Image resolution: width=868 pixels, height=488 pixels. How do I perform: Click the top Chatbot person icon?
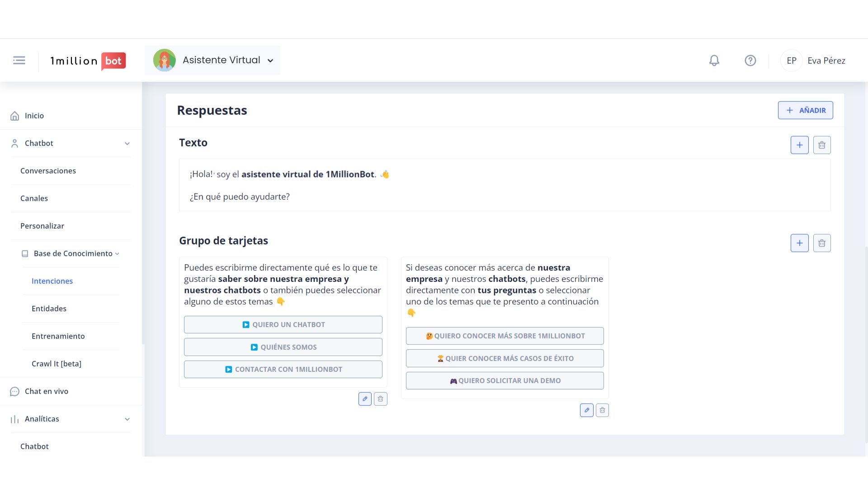pos(15,143)
